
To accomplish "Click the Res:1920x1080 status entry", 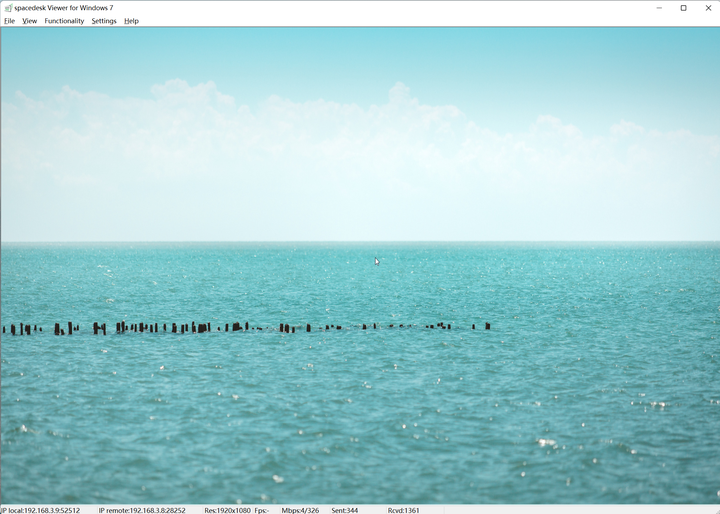I will (x=227, y=510).
